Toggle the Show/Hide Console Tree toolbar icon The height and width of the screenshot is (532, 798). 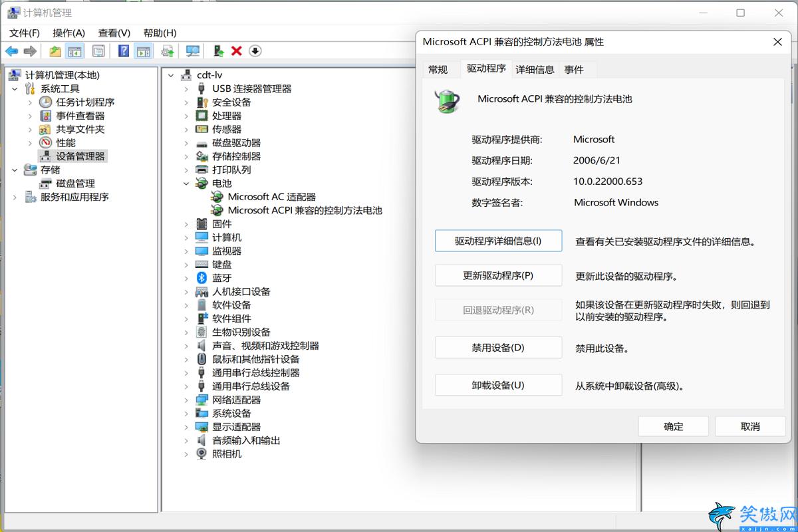pos(75,51)
